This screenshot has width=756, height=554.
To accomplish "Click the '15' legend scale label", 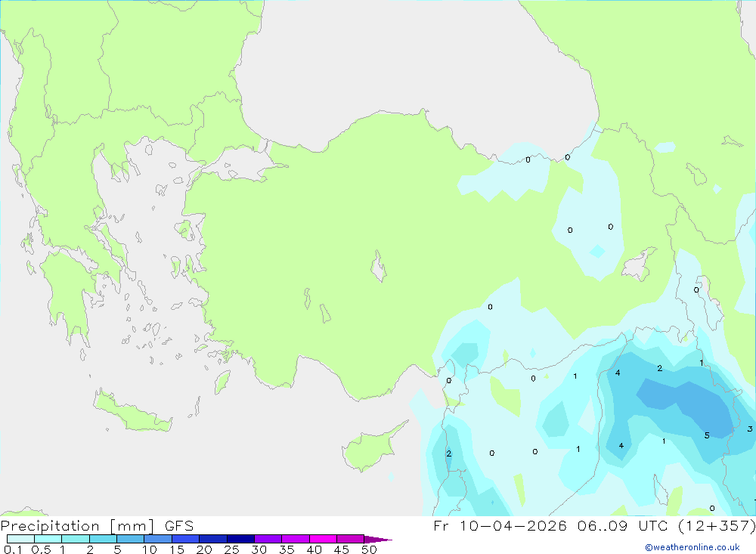I will pos(177,549).
